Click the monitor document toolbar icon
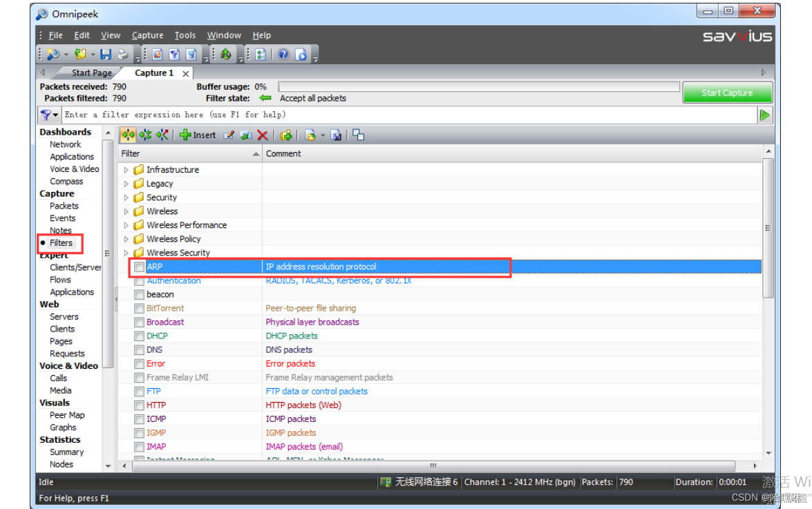 (x=191, y=54)
